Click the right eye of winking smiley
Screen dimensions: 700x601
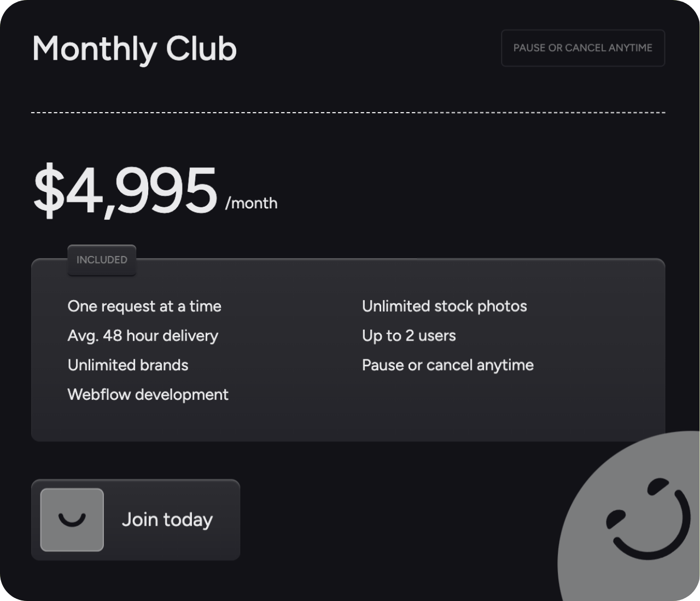(658, 485)
